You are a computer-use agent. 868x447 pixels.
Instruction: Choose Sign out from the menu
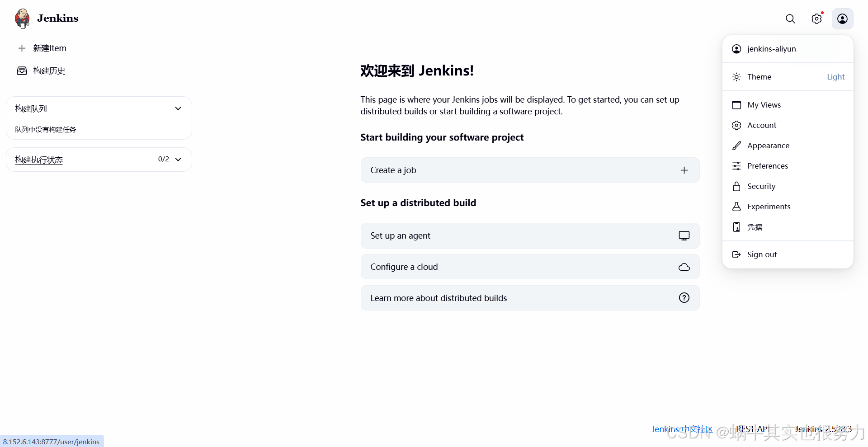point(788,254)
